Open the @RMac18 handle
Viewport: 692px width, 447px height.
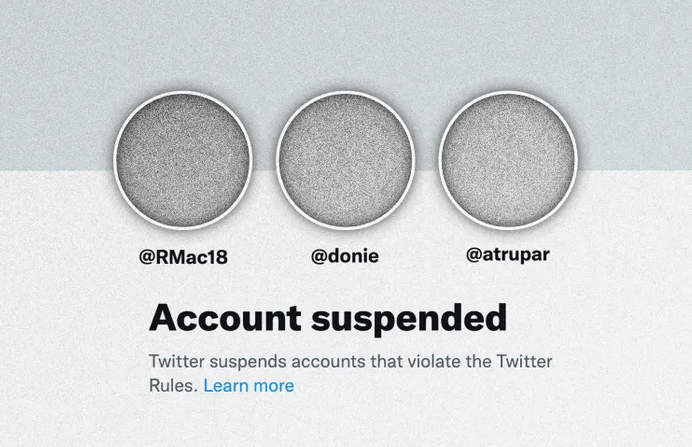(183, 257)
